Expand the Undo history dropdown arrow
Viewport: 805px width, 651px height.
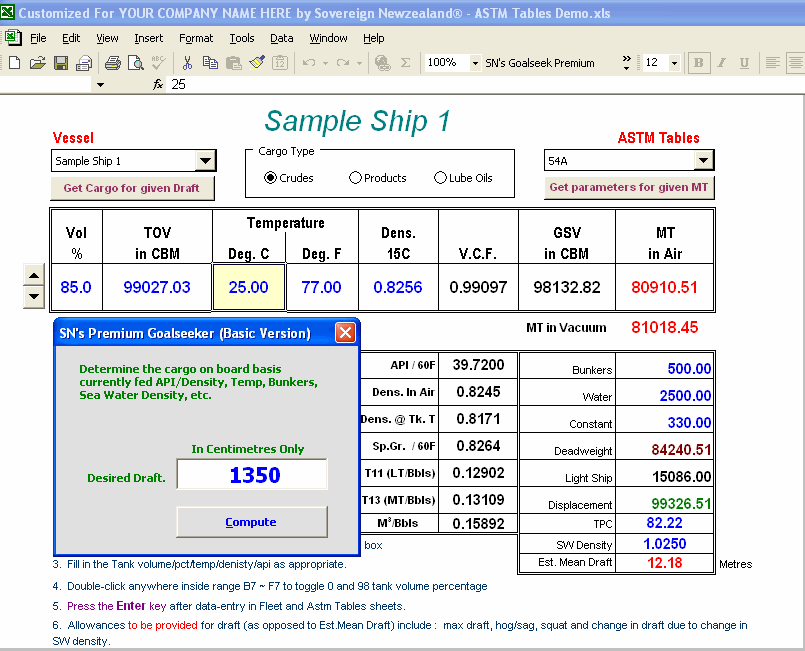[325, 63]
